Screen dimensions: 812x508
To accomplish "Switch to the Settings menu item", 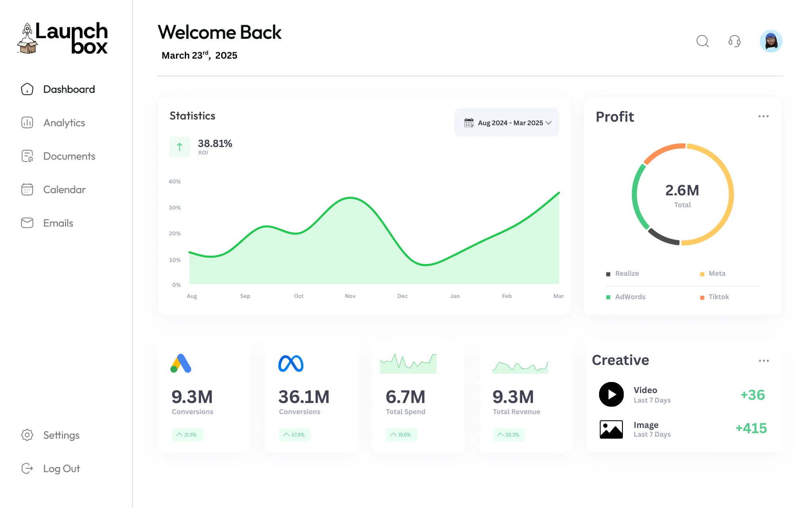I will pyautogui.click(x=61, y=435).
